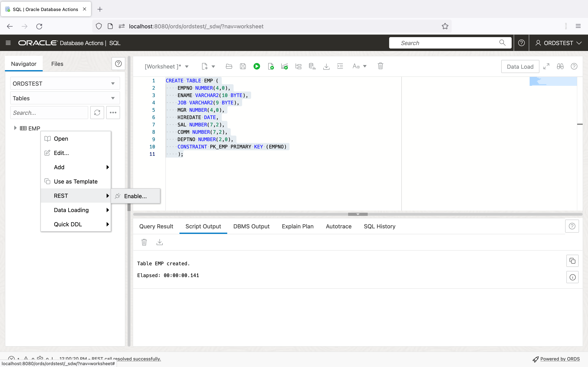Click the Clear Editor icon
The height and width of the screenshot is (367, 588).
(380, 66)
